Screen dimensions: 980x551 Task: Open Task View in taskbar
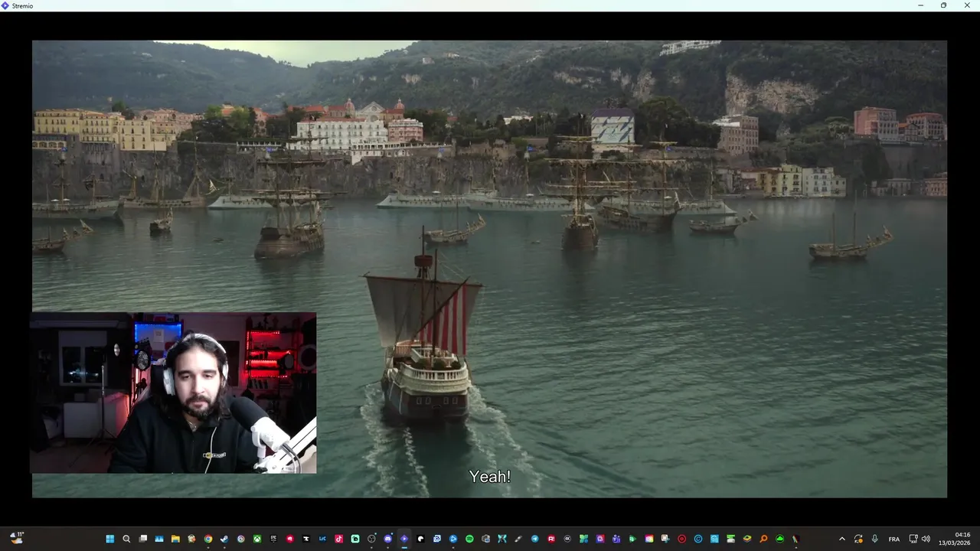(142, 539)
